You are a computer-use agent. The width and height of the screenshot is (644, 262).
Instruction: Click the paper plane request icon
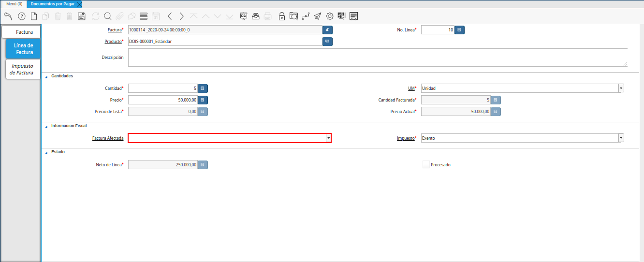tap(318, 16)
